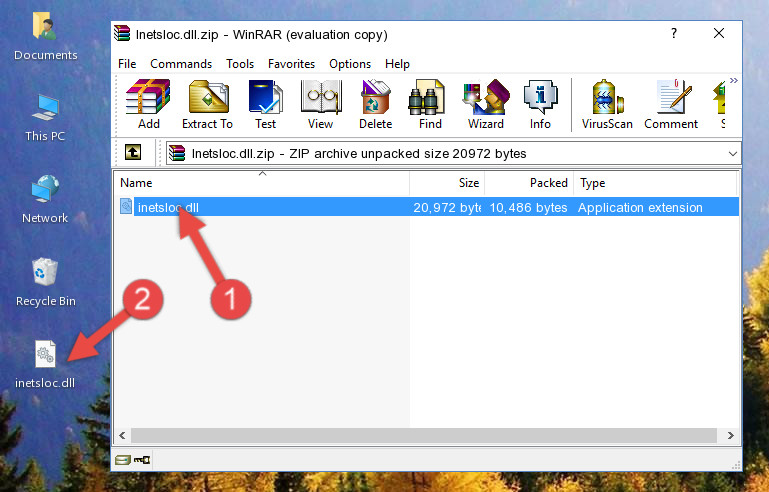Click the question mark help button
This screenshot has width=769, height=492.
click(674, 33)
